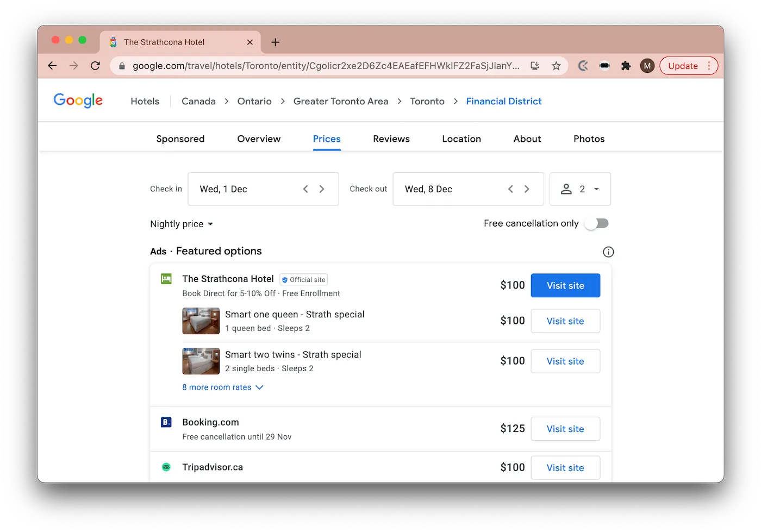The width and height of the screenshot is (761, 532).
Task: Click the Booking.com logo icon
Action: tap(166, 422)
